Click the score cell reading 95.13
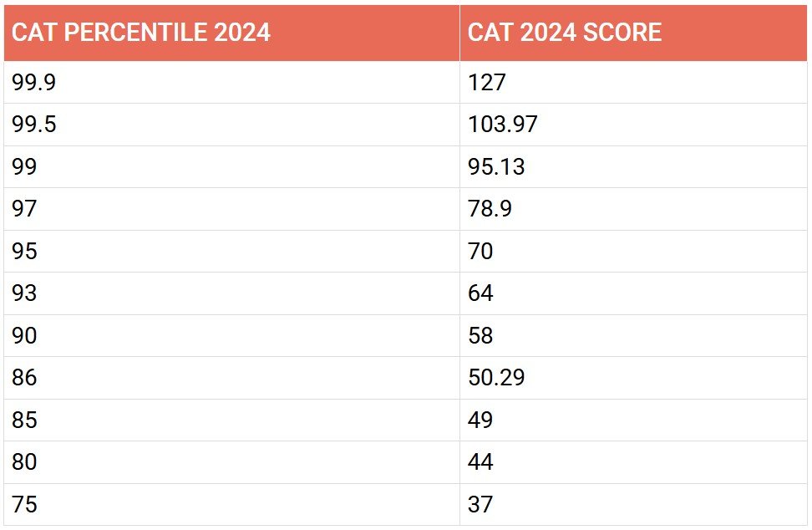812x530 pixels. (496, 166)
